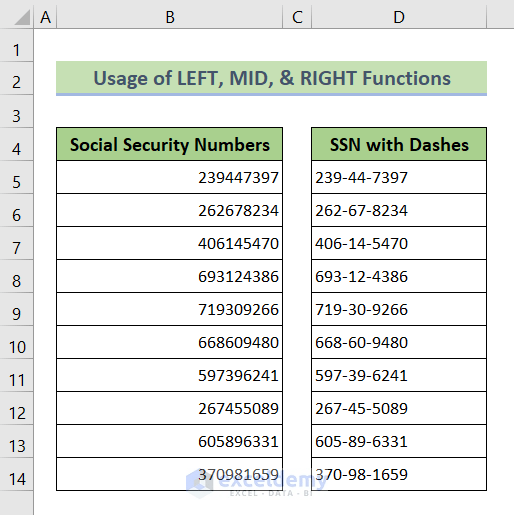Select cell showing 370-98-1659

[399, 474]
